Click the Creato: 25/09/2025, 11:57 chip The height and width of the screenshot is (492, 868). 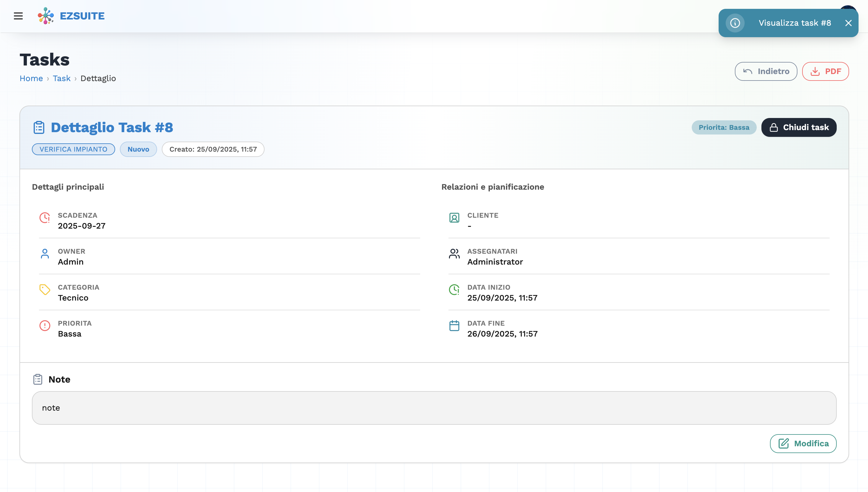pos(213,149)
